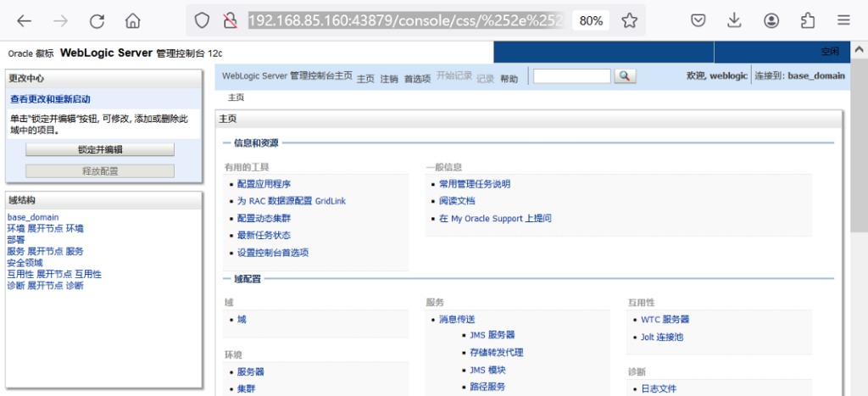Viewport: 868px width, 396px height.
Task: Expand the 诊断 tree node
Action: tap(46, 286)
